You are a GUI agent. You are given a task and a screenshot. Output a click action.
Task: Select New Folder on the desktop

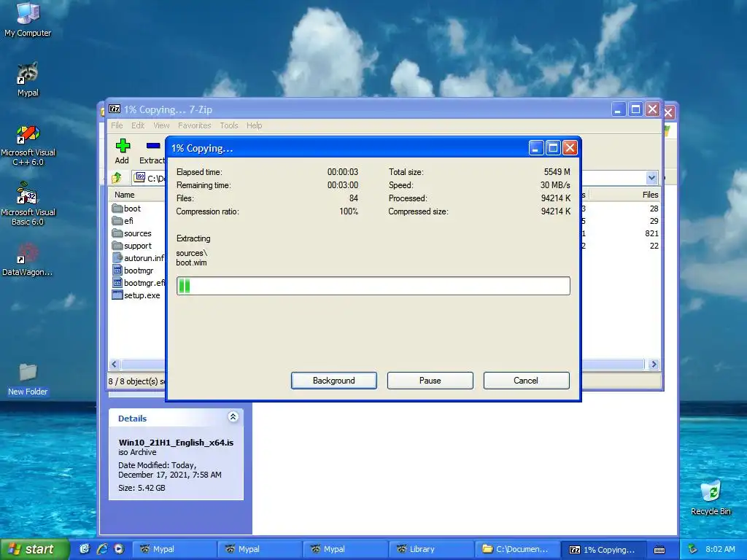(28, 379)
